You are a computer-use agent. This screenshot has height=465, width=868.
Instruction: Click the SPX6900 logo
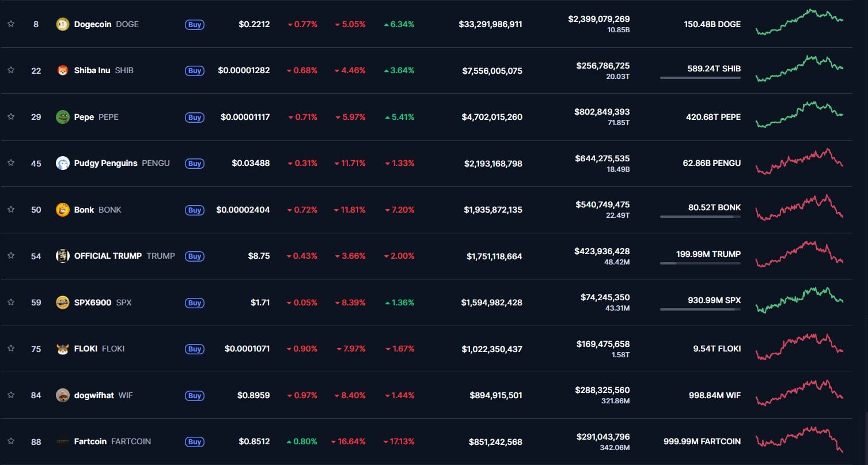coord(63,303)
